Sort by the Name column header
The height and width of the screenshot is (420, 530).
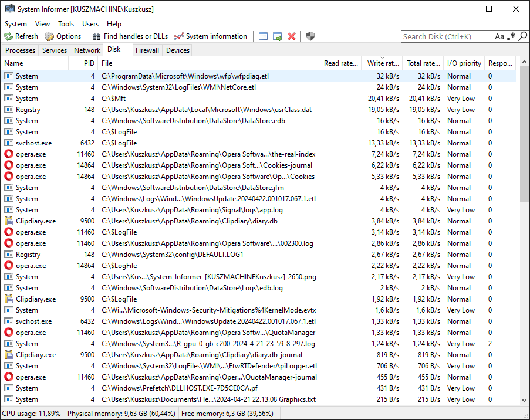coord(35,63)
